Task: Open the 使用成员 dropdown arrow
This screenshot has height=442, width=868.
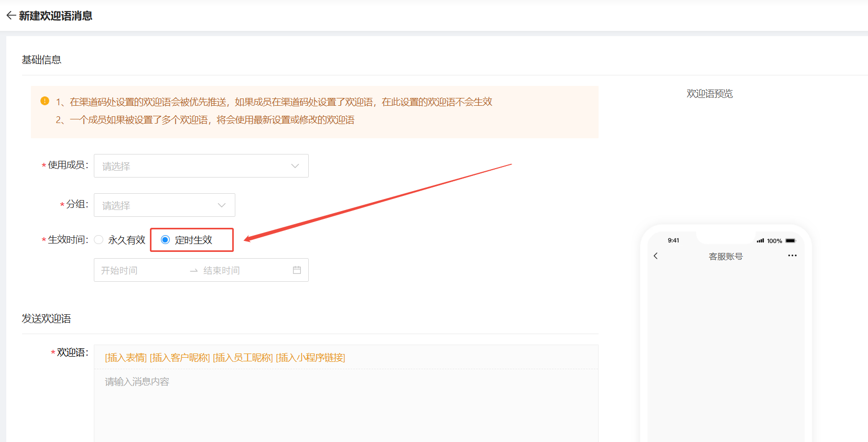Action: click(x=295, y=166)
